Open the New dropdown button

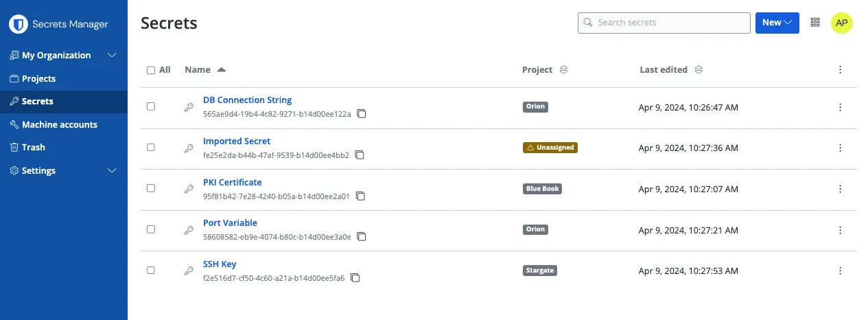click(777, 23)
